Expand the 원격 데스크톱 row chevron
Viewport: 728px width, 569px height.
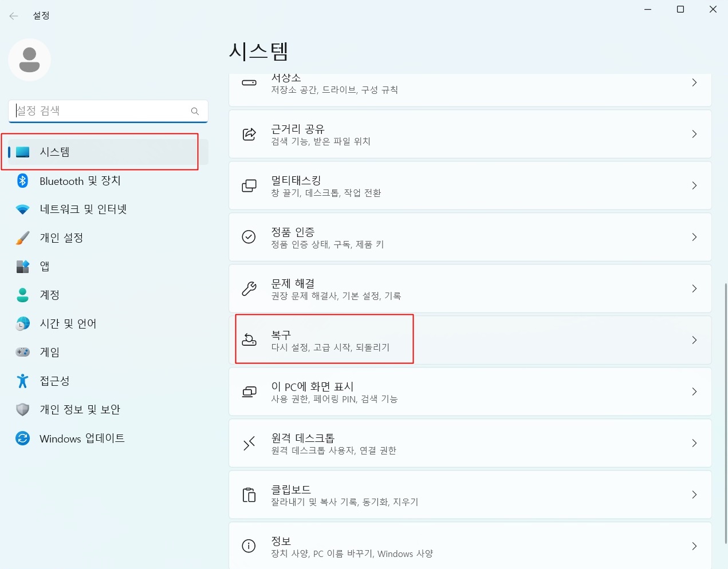click(x=694, y=443)
